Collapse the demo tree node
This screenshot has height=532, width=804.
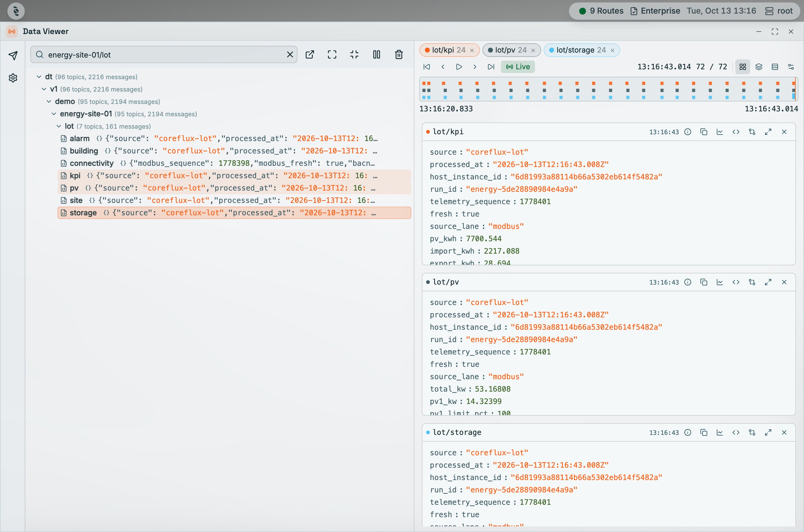(49, 101)
